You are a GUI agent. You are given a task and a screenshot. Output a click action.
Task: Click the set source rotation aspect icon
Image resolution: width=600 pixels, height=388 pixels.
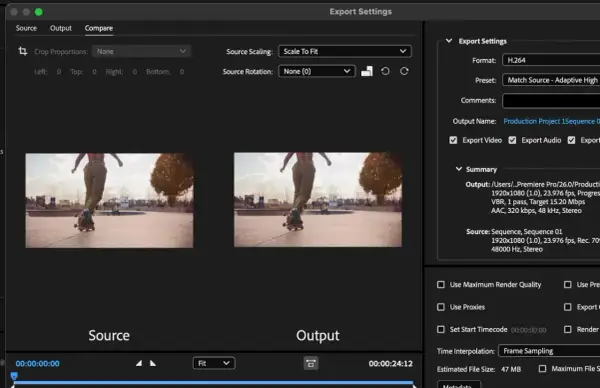[x=367, y=71]
